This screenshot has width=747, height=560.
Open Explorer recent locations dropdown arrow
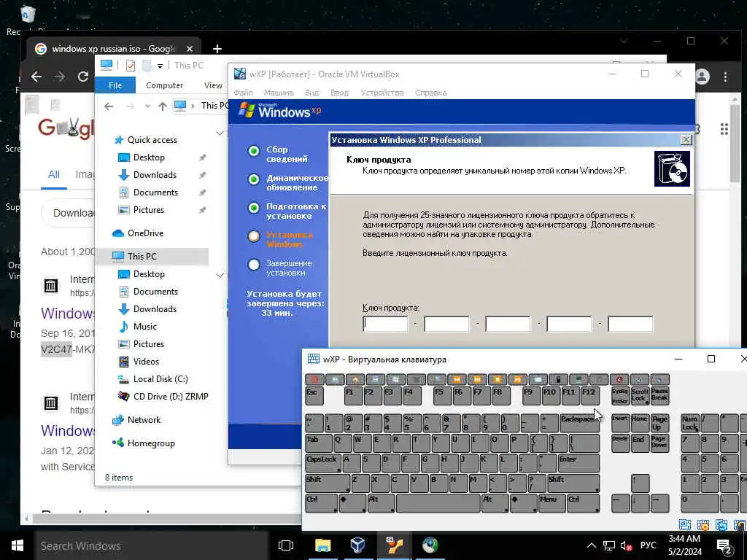point(147,106)
